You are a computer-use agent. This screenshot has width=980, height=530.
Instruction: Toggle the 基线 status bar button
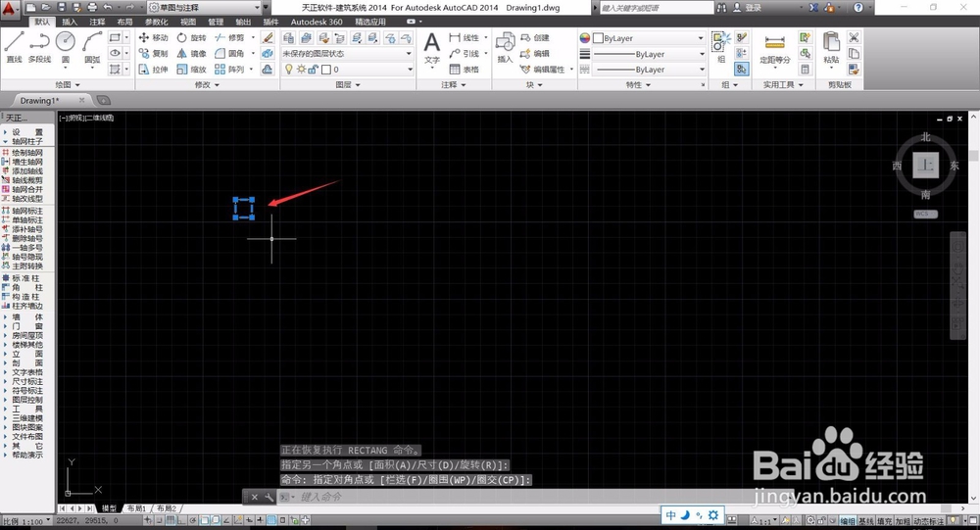coord(865,520)
